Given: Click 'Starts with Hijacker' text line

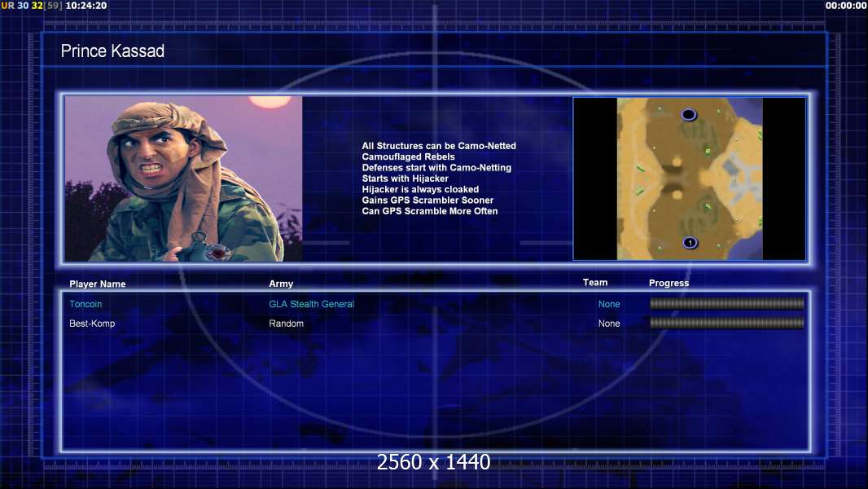Looking at the screenshot, I should (x=406, y=178).
